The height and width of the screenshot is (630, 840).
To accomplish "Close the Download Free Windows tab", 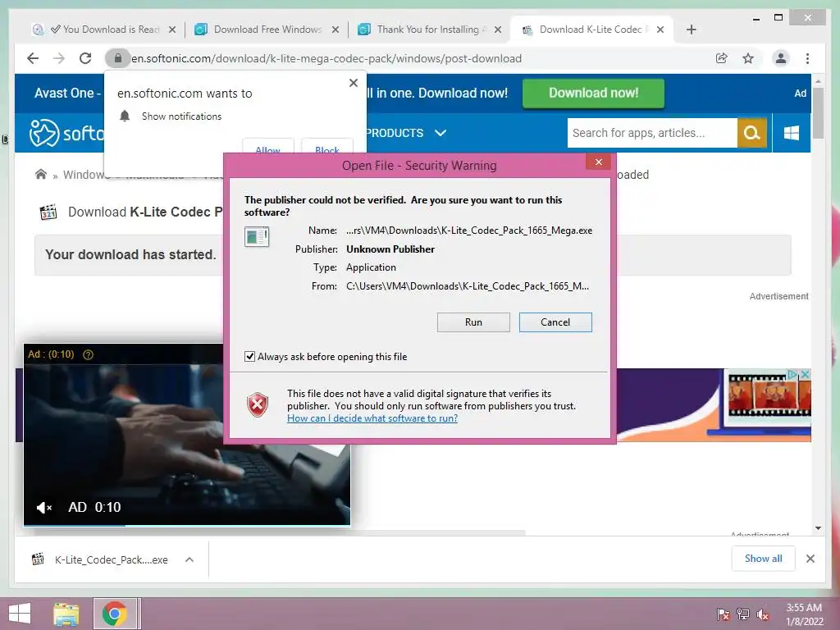I will (336, 30).
